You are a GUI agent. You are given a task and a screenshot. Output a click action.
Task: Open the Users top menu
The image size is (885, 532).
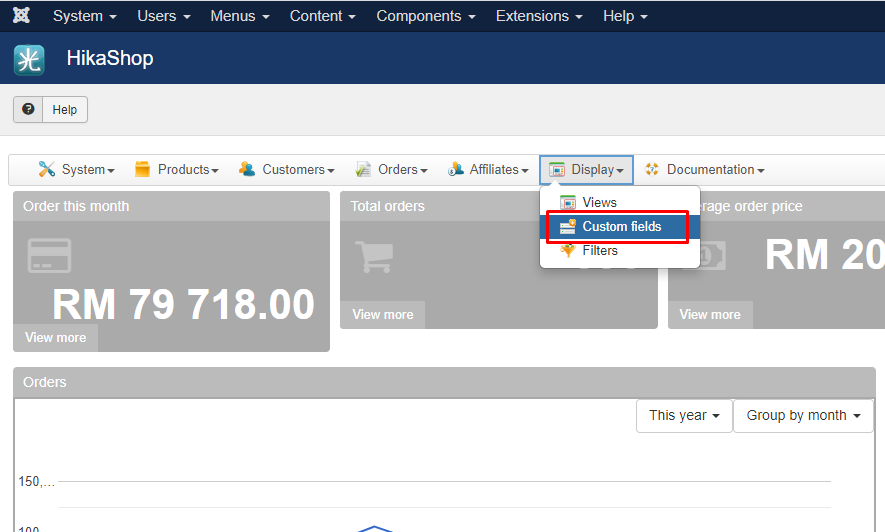(x=164, y=16)
